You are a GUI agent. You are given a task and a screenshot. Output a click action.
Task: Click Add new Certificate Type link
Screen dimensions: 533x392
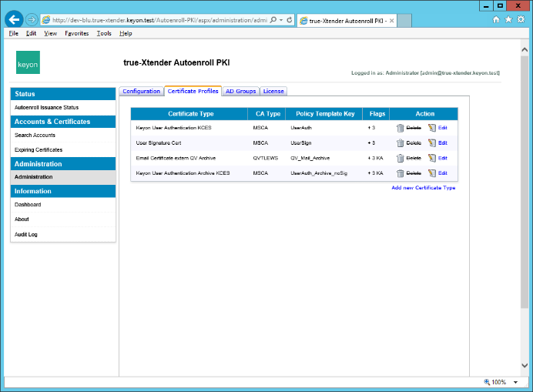pos(423,188)
